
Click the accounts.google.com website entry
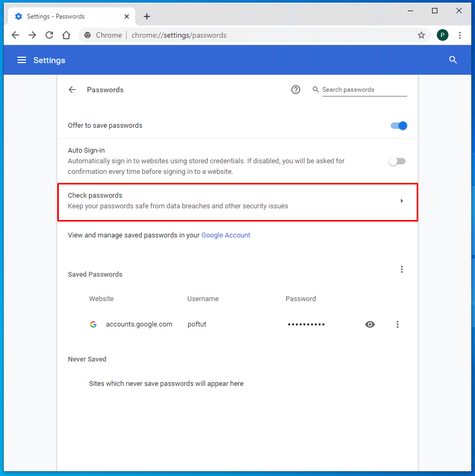click(139, 324)
